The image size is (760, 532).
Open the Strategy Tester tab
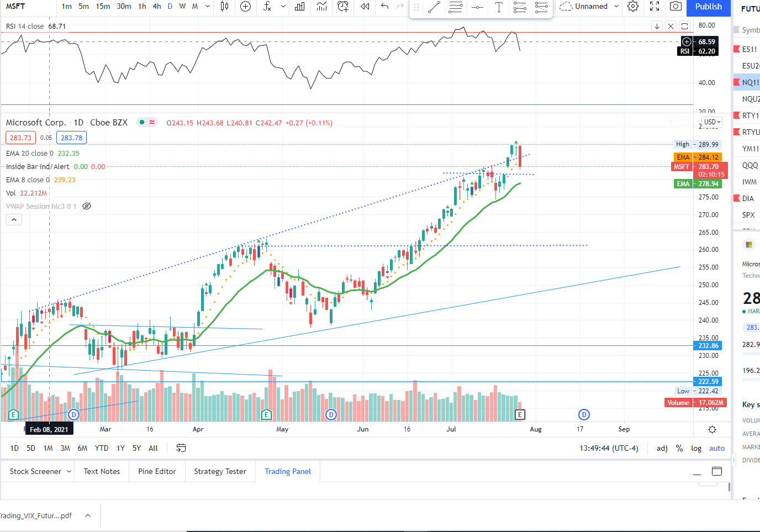click(220, 471)
